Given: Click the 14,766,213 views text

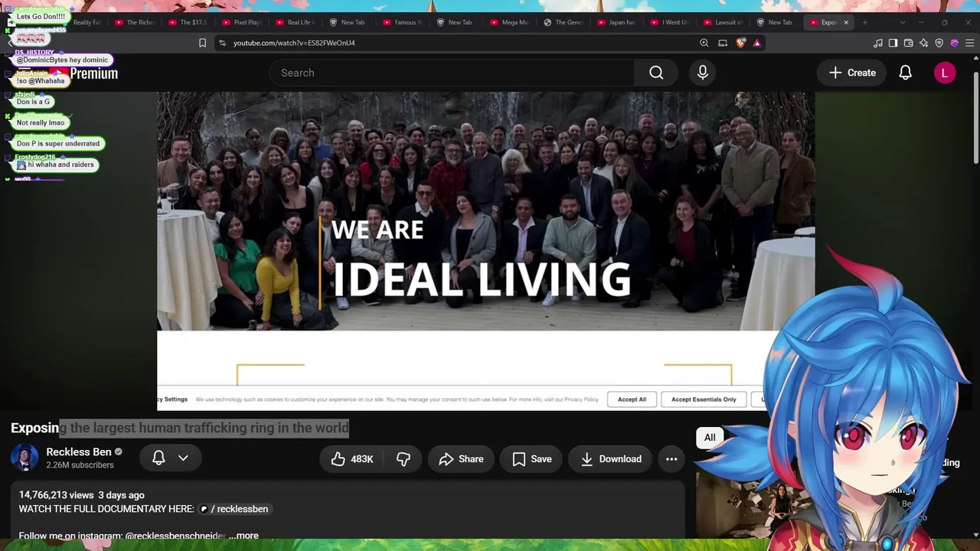Looking at the screenshot, I should click(56, 495).
